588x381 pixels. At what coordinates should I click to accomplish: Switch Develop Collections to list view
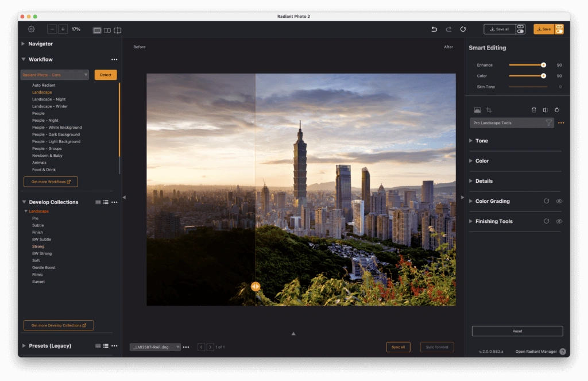coord(106,202)
